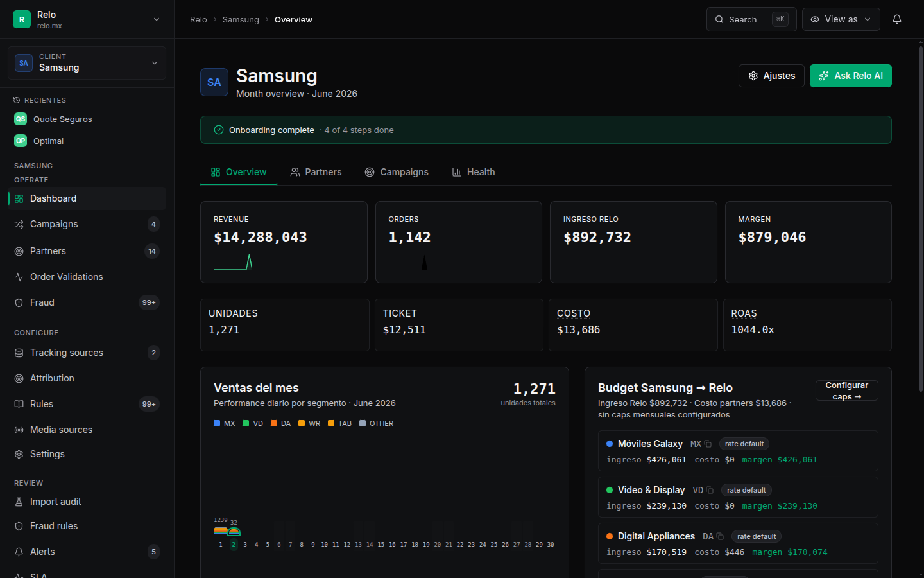Open Partners in sidebar
Image resolution: width=924 pixels, height=578 pixels.
point(87,251)
